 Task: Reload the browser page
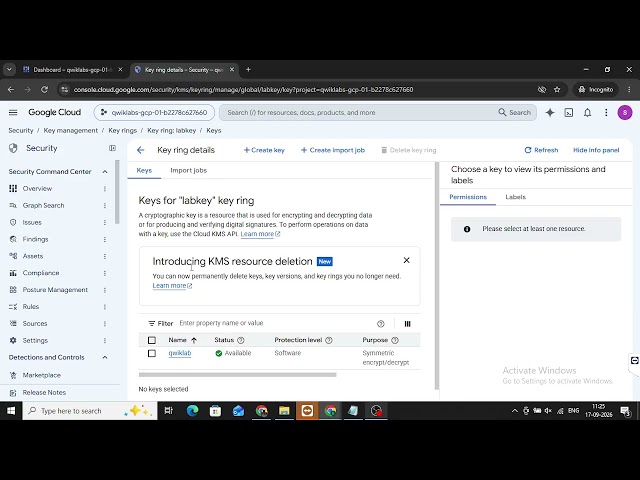[44, 89]
